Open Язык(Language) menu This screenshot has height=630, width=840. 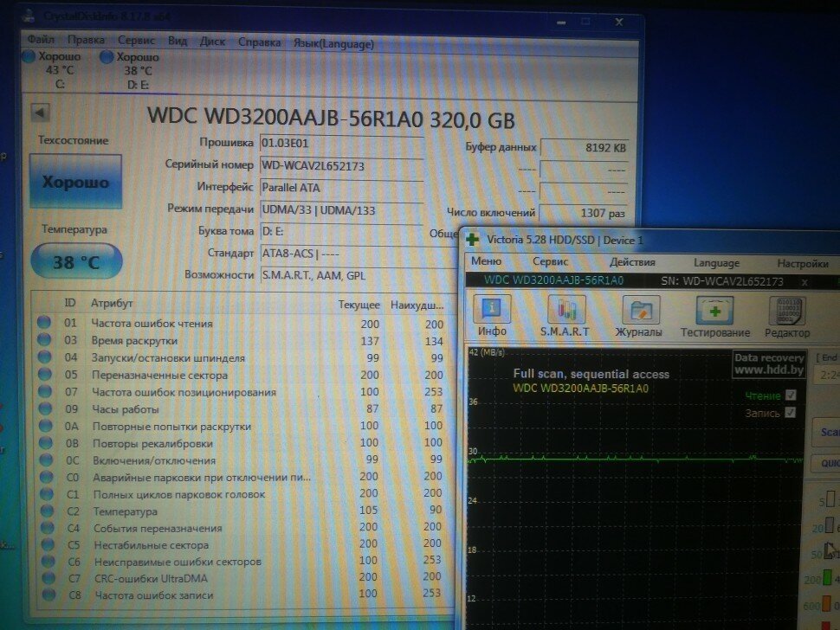click(x=333, y=43)
